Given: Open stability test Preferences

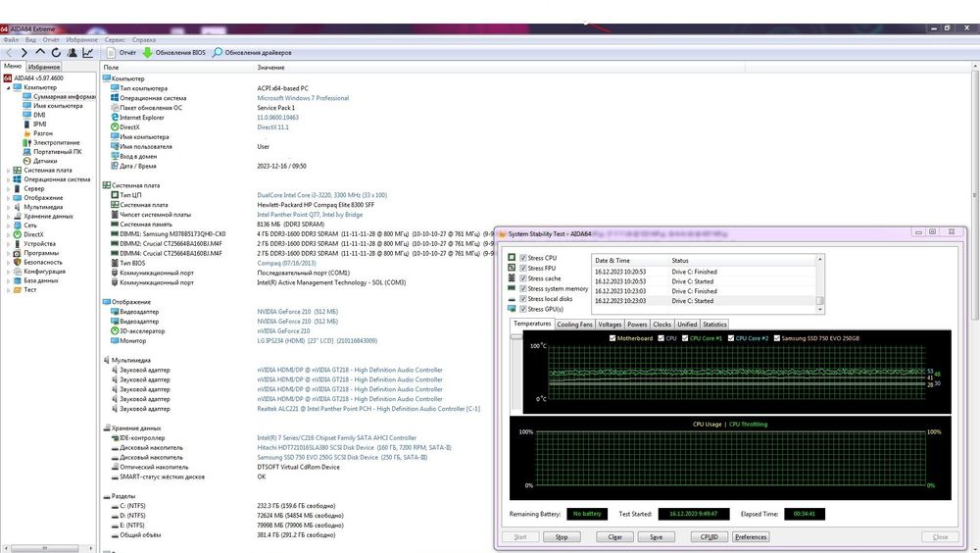Looking at the screenshot, I should (751, 536).
